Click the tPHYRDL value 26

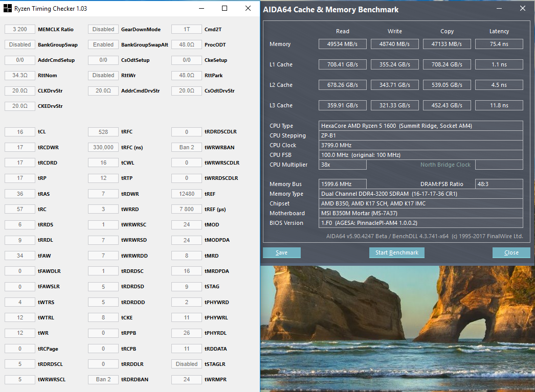coord(187,333)
